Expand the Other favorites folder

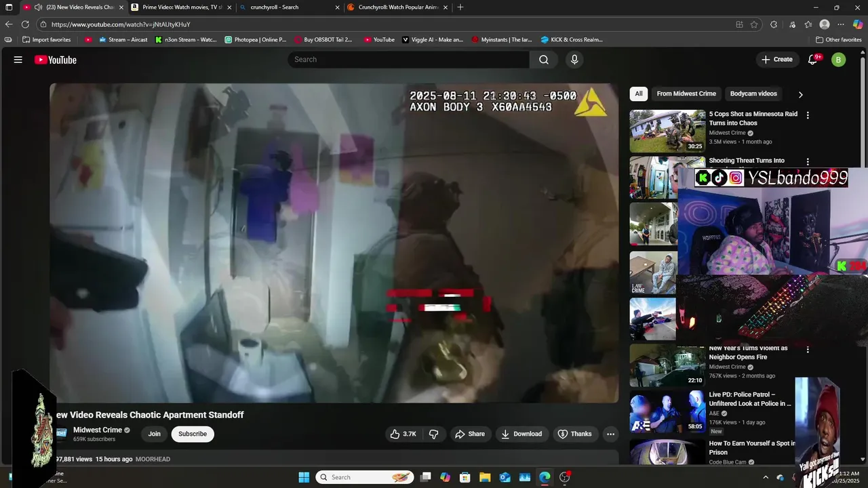(838, 40)
